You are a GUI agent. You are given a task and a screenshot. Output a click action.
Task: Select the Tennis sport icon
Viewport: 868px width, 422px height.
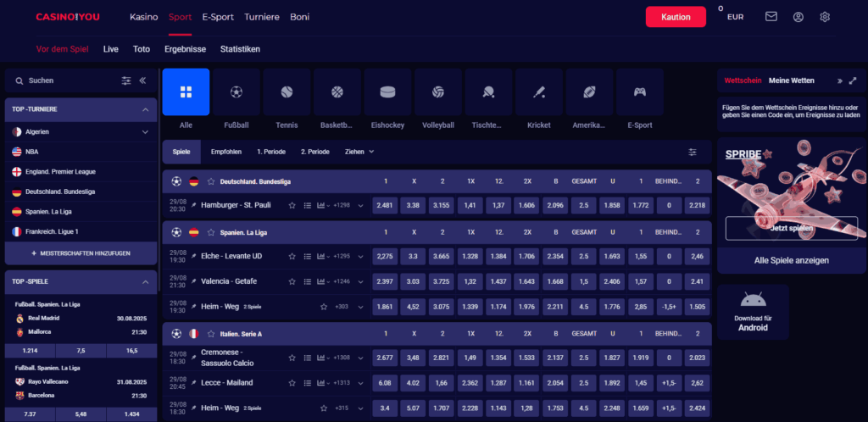click(x=287, y=92)
